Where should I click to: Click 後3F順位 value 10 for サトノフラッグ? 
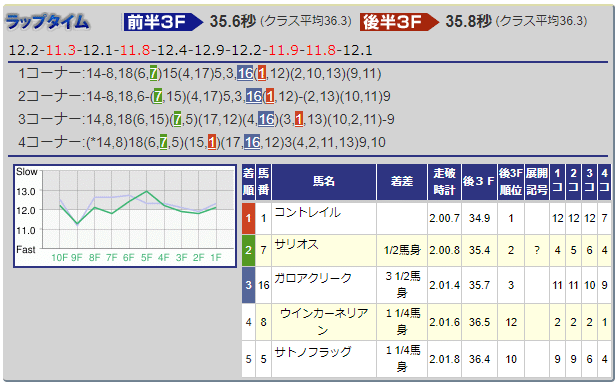pos(511,359)
